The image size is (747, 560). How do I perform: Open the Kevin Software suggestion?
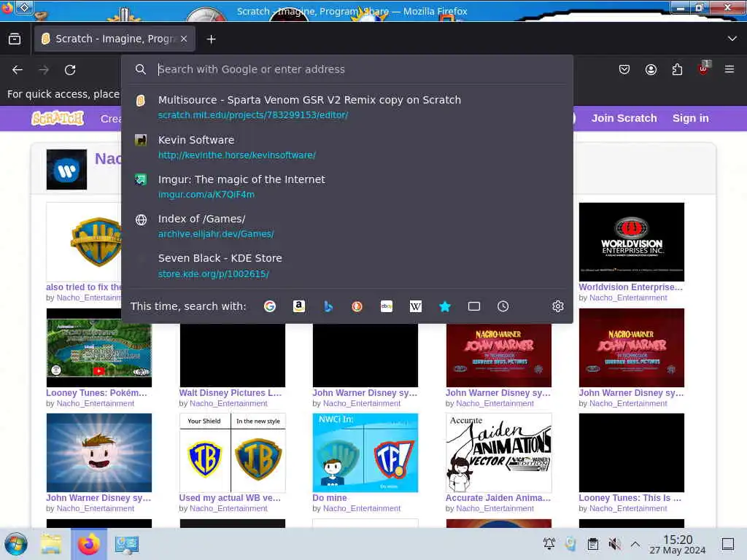(347, 147)
